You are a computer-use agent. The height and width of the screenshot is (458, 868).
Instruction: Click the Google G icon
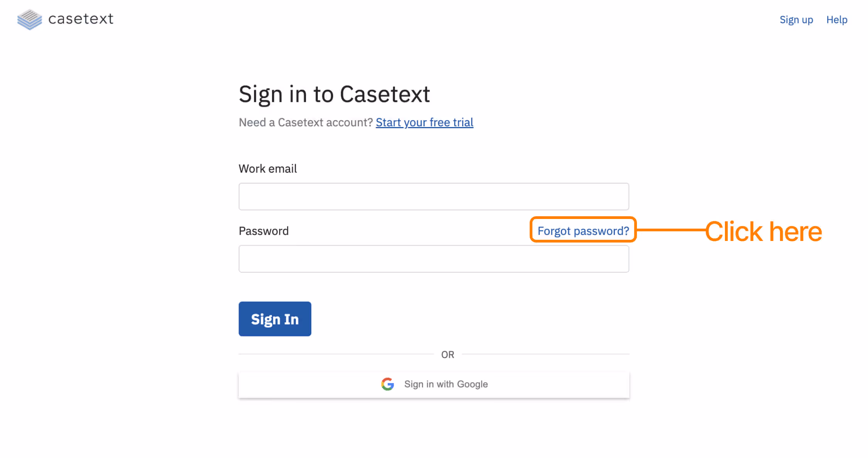pyautogui.click(x=388, y=384)
